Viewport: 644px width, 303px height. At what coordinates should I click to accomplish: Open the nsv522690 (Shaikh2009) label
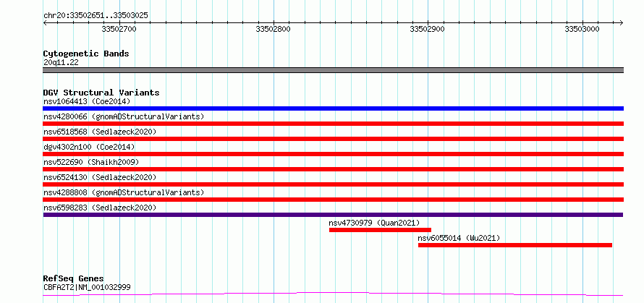(x=91, y=162)
